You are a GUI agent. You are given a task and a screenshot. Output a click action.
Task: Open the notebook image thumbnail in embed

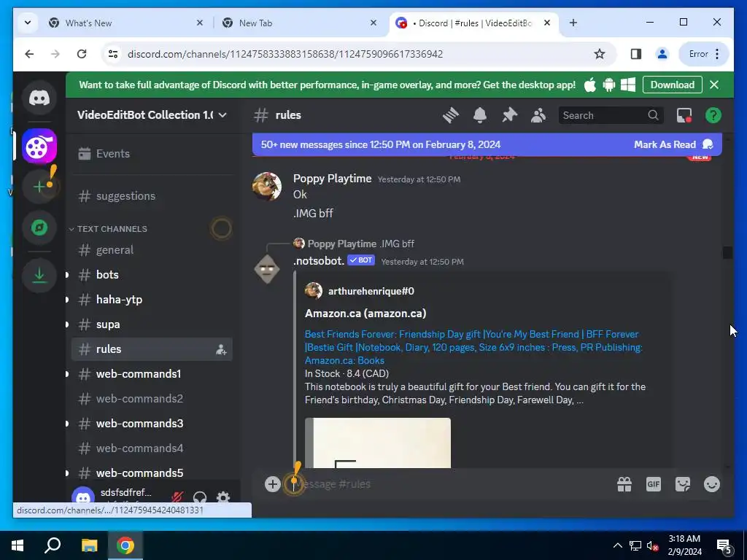pos(378,443)
